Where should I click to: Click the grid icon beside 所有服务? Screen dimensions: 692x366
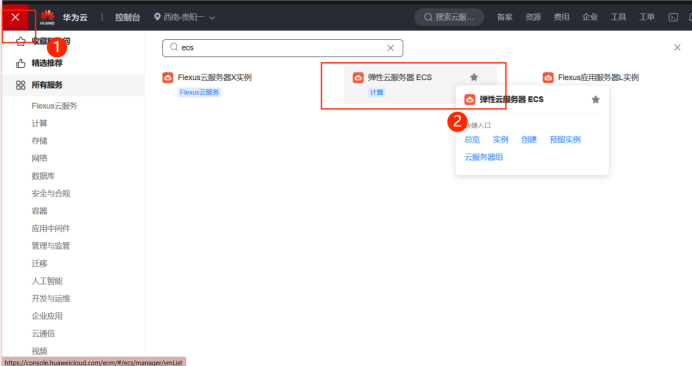click(x=21, y=85)
